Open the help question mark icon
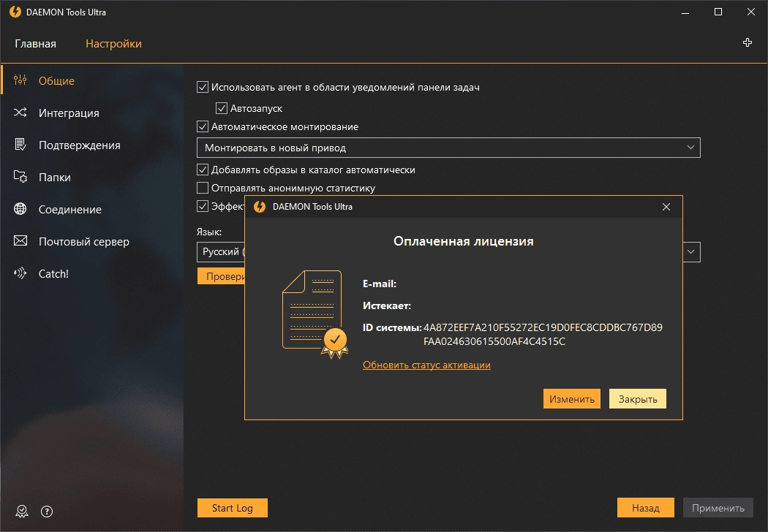768x532 pixels. tap(47, 512)
